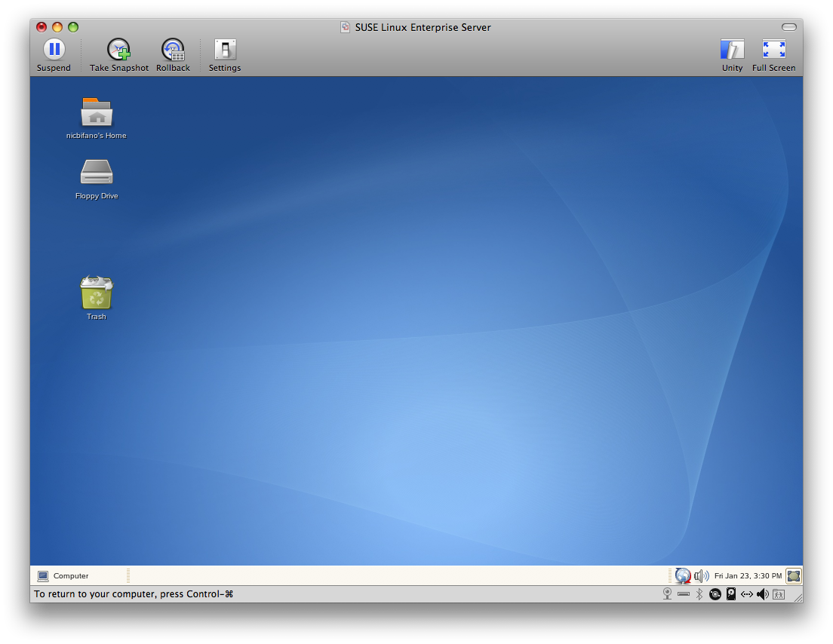The width and height of the screenshot is (833, 644).
Task: Toggle the toolbar with the top-right pill button
Action: pyautogui.click(x=789, y=27)
